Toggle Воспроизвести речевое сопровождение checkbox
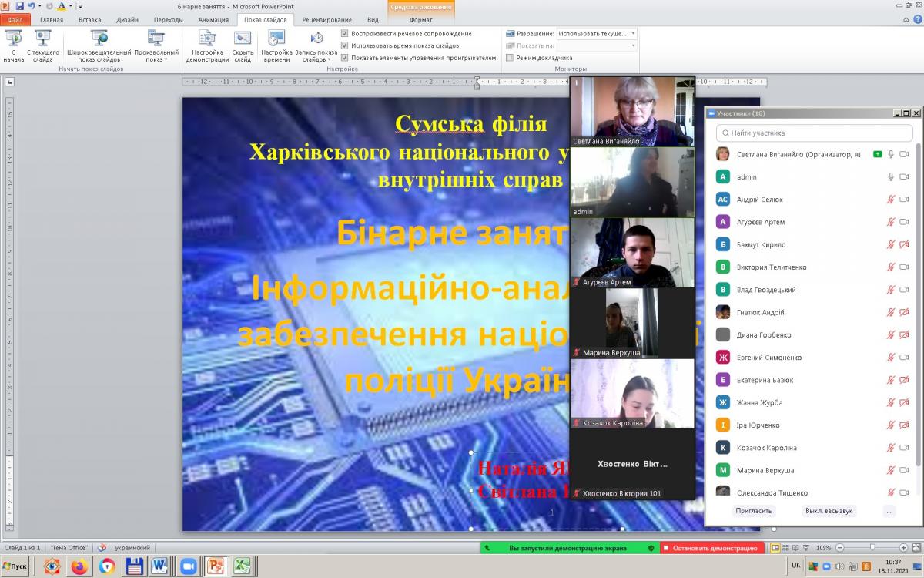This screenshot has width=924, height=578. pyautogui.click(x=345, y=34)
